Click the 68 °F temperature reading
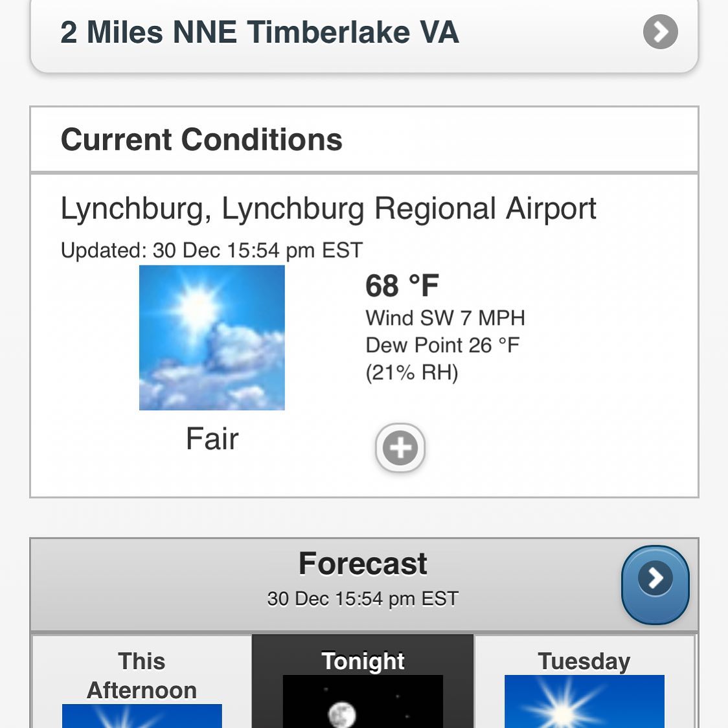Viewport: 728px width, 728px height. click(402, 286)
